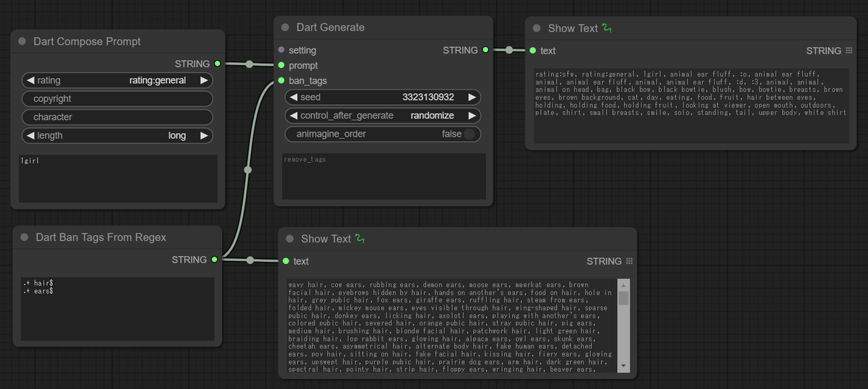Switch length to next option with right arrow
This screenshot has width=868, height=389.
pos(204,135)
